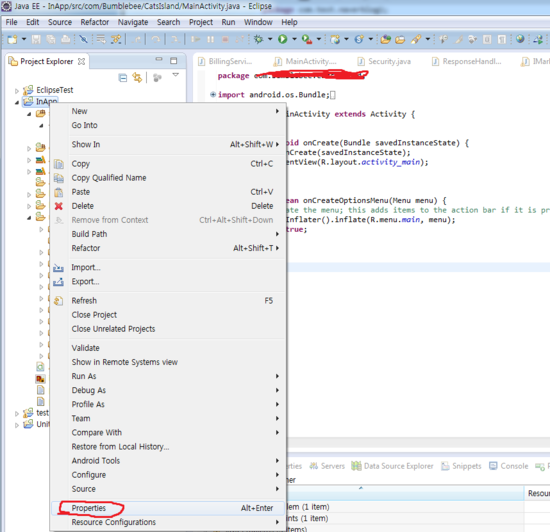Click the green Run button icon
The width and height of the screenshot is (550, 532).
[283, 39]
